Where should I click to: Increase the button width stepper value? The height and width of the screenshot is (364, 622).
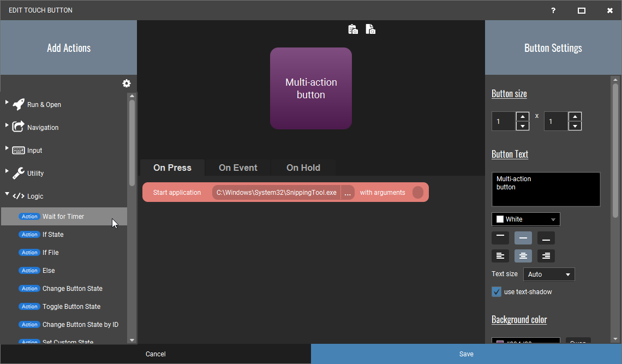click(x=523, y=116)
